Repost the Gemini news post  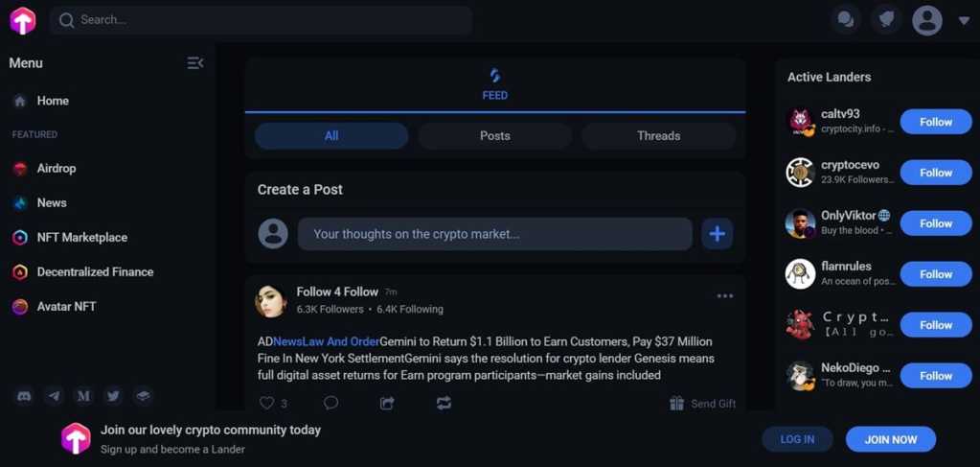point(444,403)
